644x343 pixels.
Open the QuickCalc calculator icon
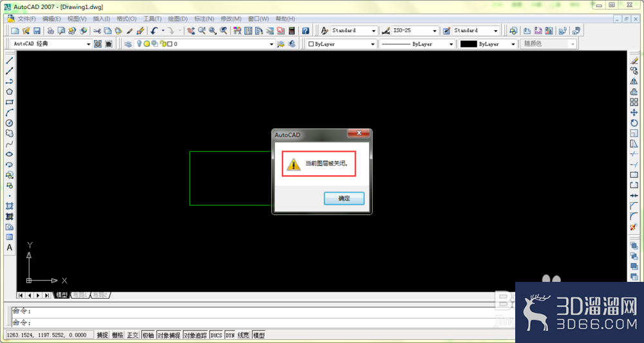point(292,31)
